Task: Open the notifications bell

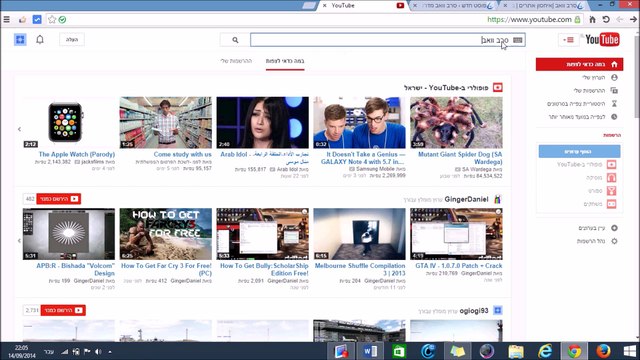Action: [x=40, y=40]
